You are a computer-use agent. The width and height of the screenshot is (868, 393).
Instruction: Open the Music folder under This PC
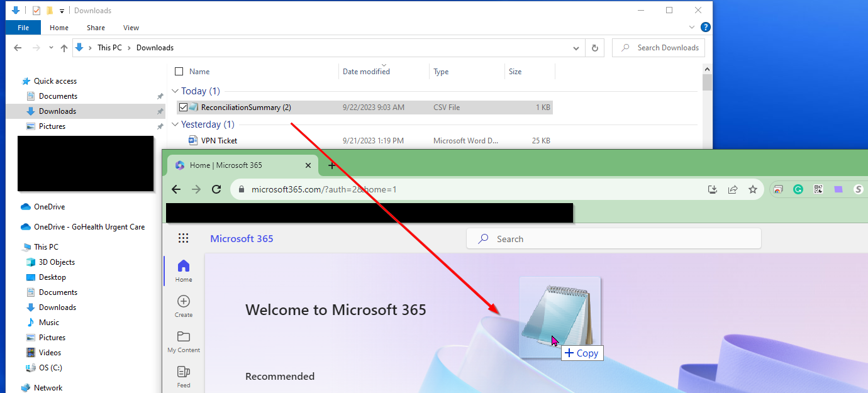click(49, 323)
